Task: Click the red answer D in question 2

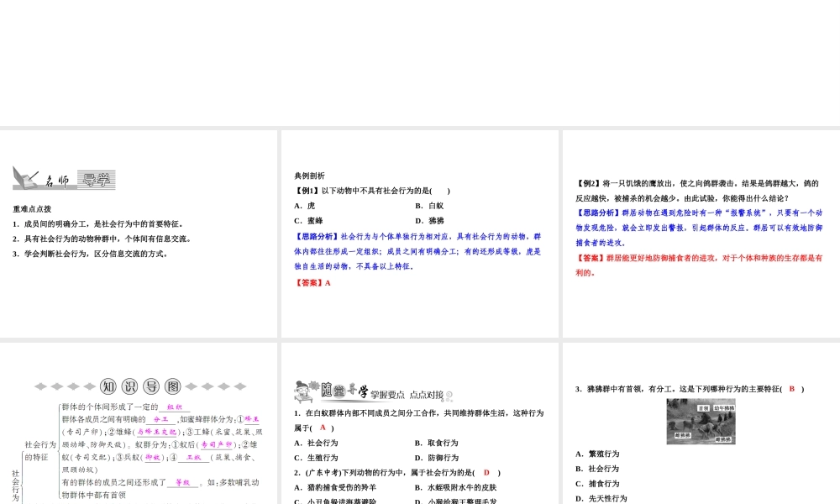Action: point(486,473)
